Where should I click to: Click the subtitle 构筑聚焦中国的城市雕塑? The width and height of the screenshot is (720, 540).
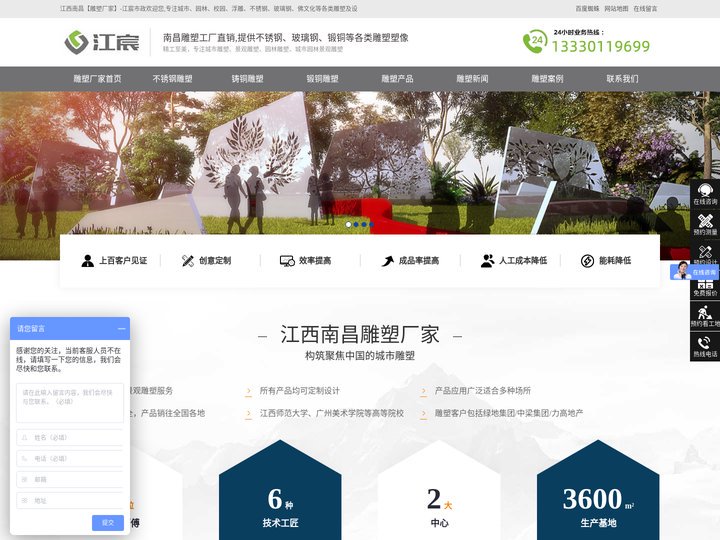tap(360, 356)
